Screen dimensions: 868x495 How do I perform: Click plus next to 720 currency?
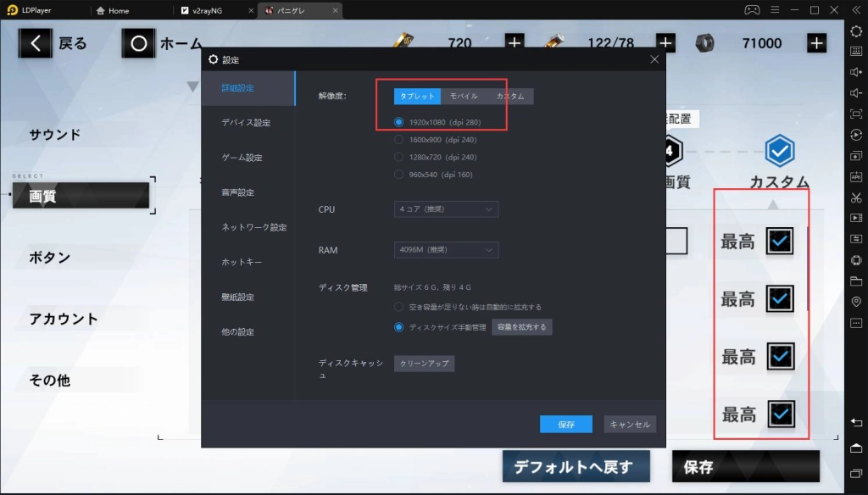coord(515,42)
